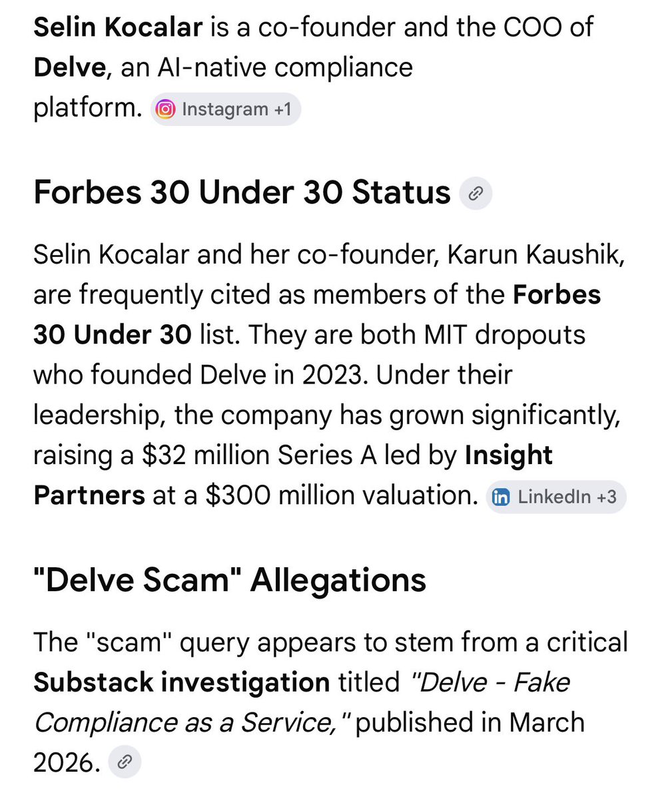
Task: Click the MIT dropouts phrase
Action: tap(505, 334)
